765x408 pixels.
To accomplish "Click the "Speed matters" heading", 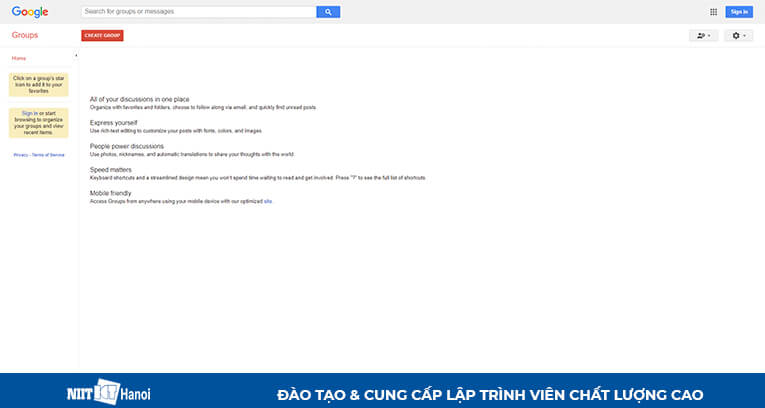I will (x=111, y=170).
